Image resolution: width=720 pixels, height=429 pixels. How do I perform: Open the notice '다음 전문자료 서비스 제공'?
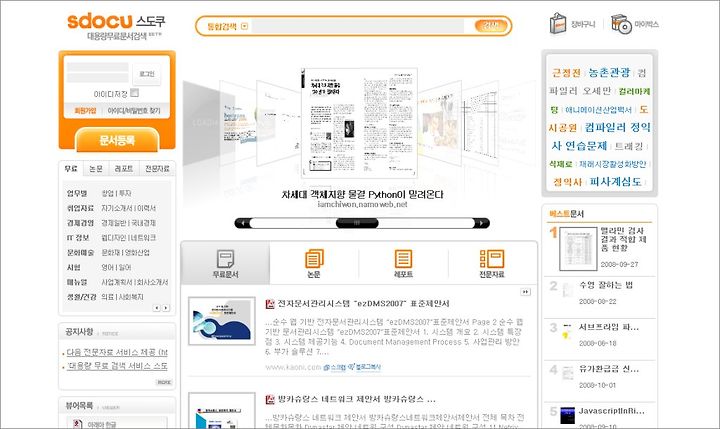(117, 352)
